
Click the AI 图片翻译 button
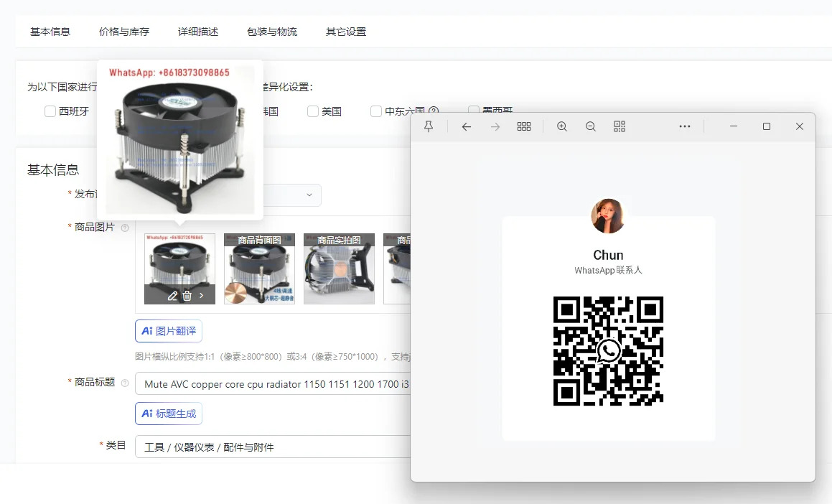[169, 331]
